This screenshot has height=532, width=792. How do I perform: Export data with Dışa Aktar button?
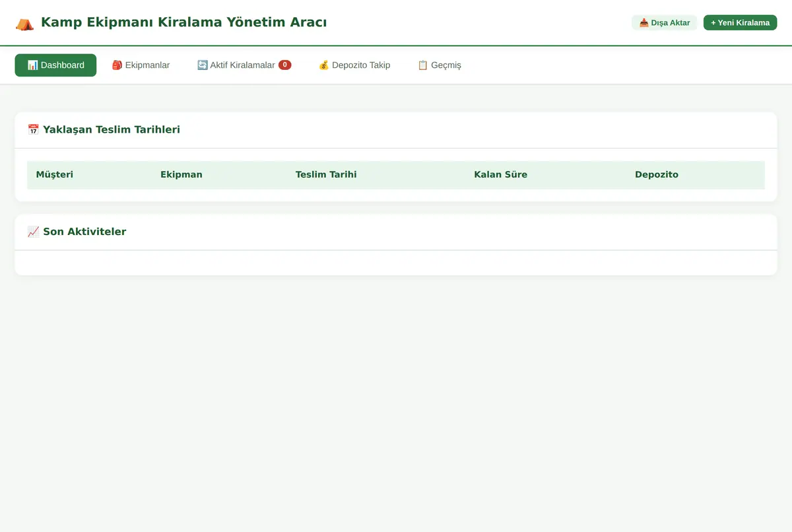(665, 22)
